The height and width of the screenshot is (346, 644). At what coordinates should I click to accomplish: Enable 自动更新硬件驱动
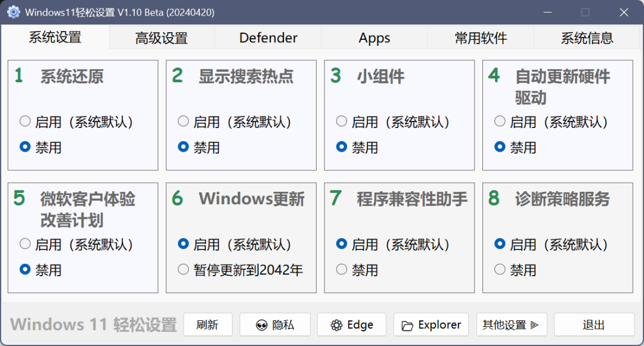pyautogui.click(x=500, y=122)
